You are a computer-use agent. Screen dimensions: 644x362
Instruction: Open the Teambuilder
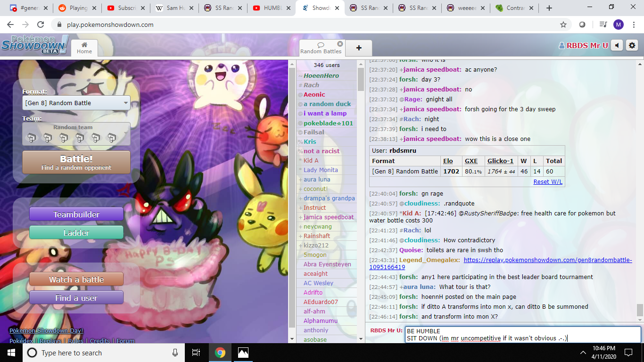click(76, 214)
